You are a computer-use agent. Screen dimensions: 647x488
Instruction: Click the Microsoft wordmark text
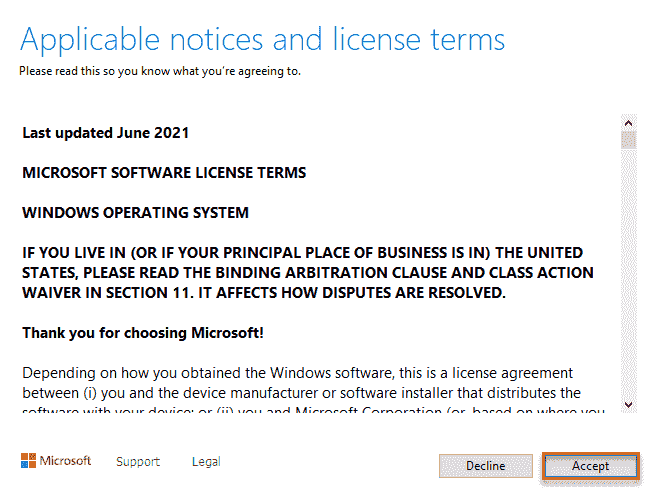tap(65, 461)
